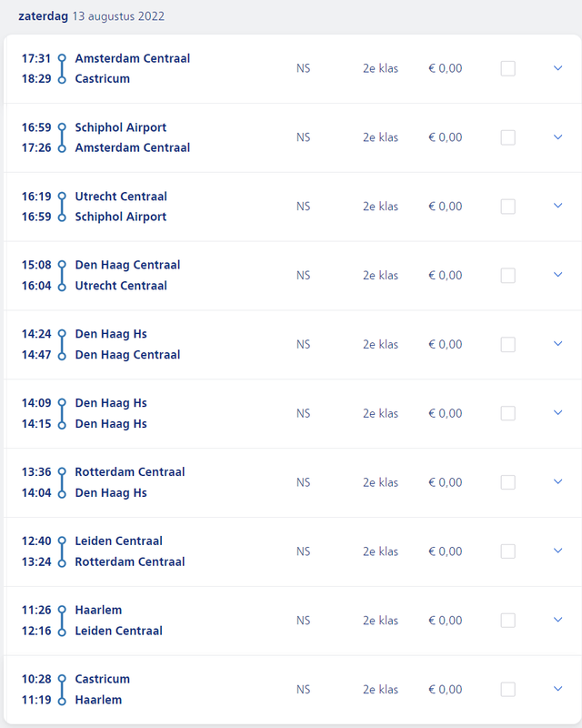Expand the 10:28 Castricum trip chevron
This screenshot has height=728, width=582.
point(557,689)
